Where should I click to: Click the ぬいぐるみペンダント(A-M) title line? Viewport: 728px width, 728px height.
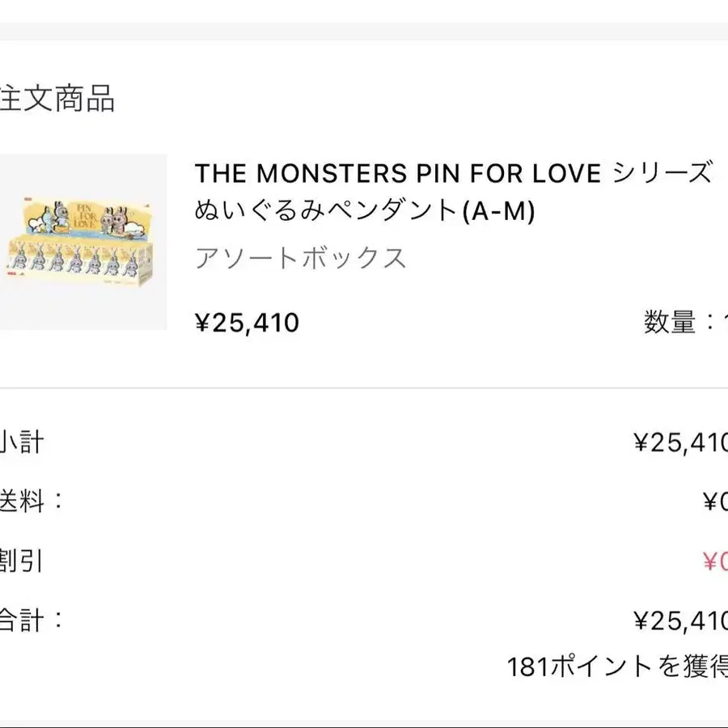(x=364, y=210)
